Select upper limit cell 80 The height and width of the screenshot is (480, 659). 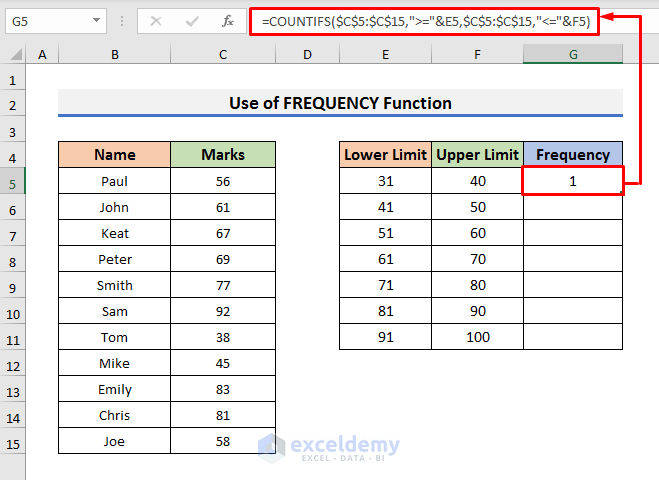point(477,285)
